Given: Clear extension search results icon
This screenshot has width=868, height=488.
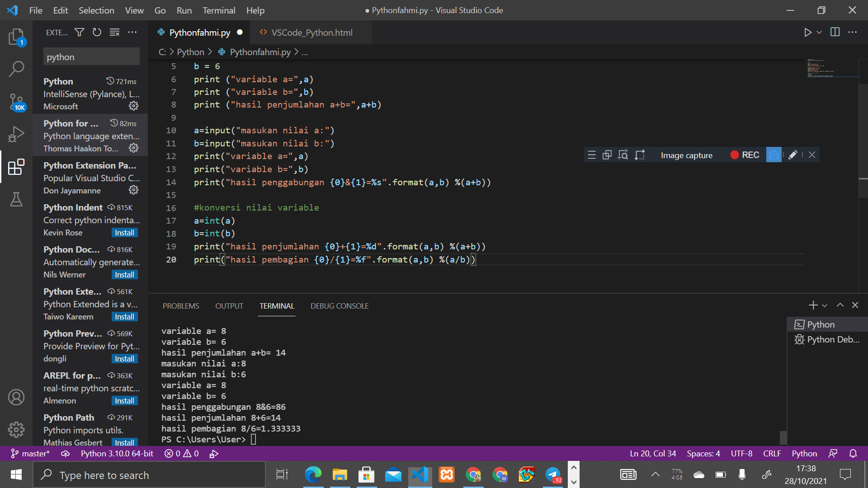Looking at the screenshot, I should 114,32.
